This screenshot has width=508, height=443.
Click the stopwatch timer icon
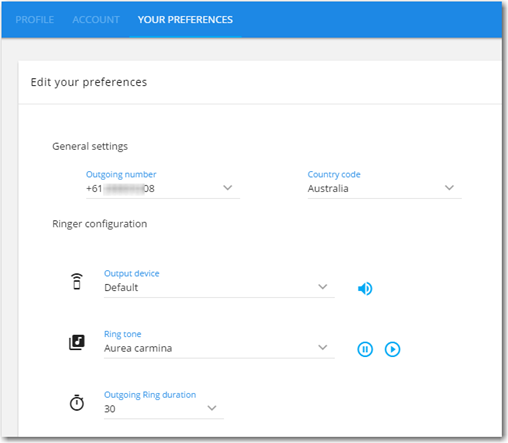coord(77,403)
